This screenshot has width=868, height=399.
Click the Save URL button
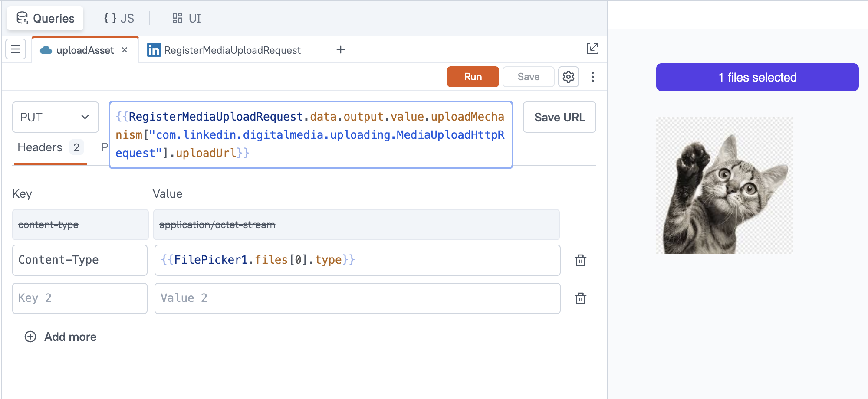point(559,117)
